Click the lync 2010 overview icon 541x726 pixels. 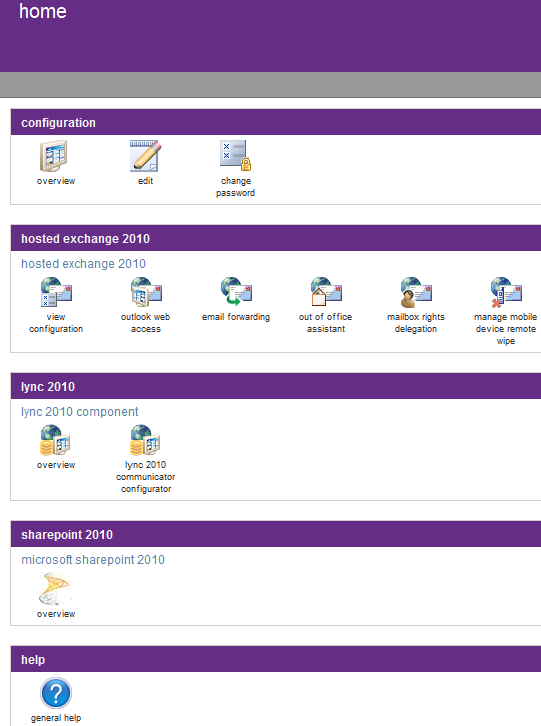pyautogui.click(x=55, y=440)
